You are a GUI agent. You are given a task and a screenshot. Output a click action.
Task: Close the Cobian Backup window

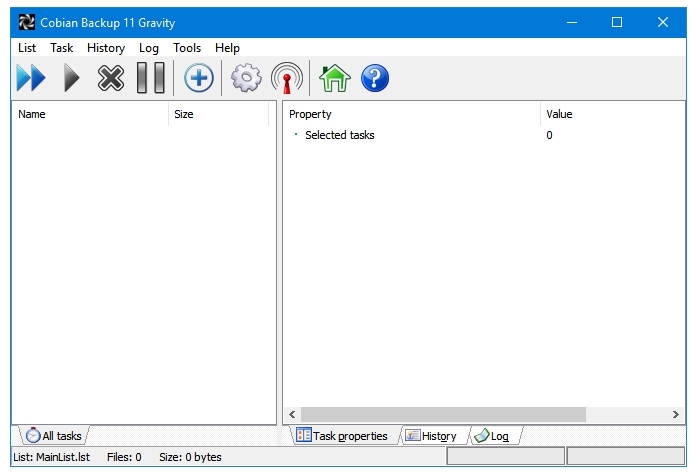(663, 22)
